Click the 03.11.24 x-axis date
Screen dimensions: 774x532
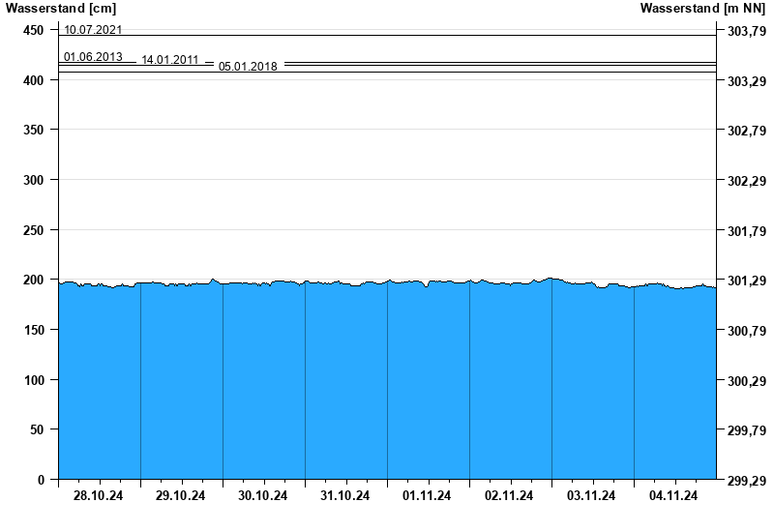click(x=592, y=496)
